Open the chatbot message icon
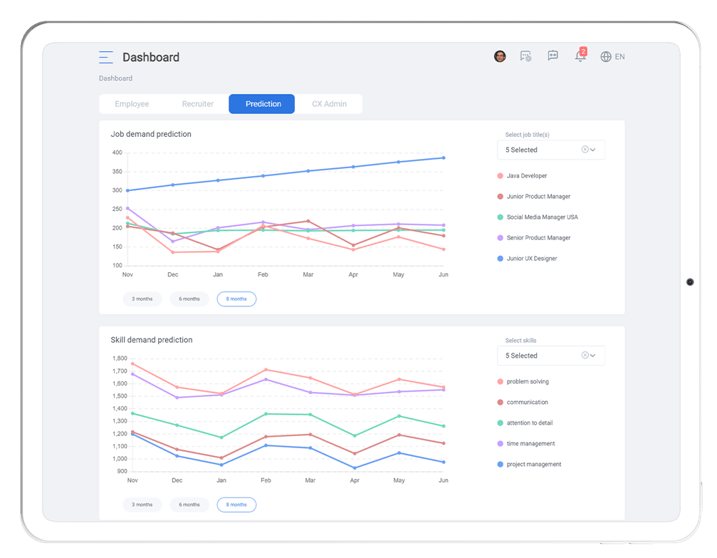Screen dimensions: 717x558 pos(553,57)
